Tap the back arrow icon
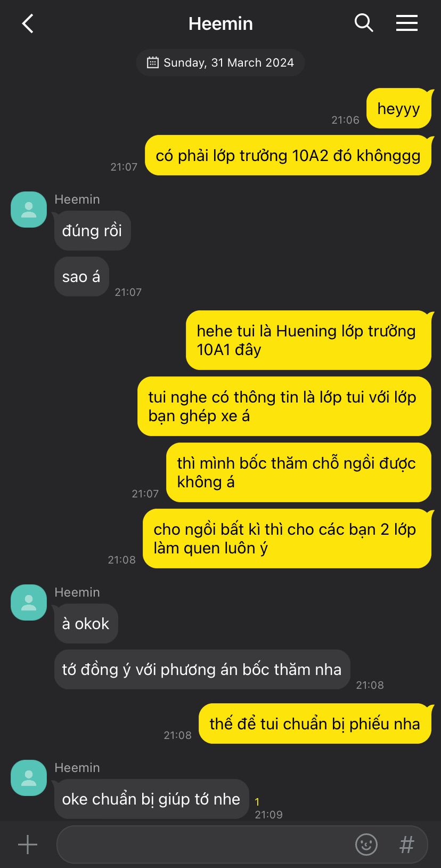 (x=28, y=23)
